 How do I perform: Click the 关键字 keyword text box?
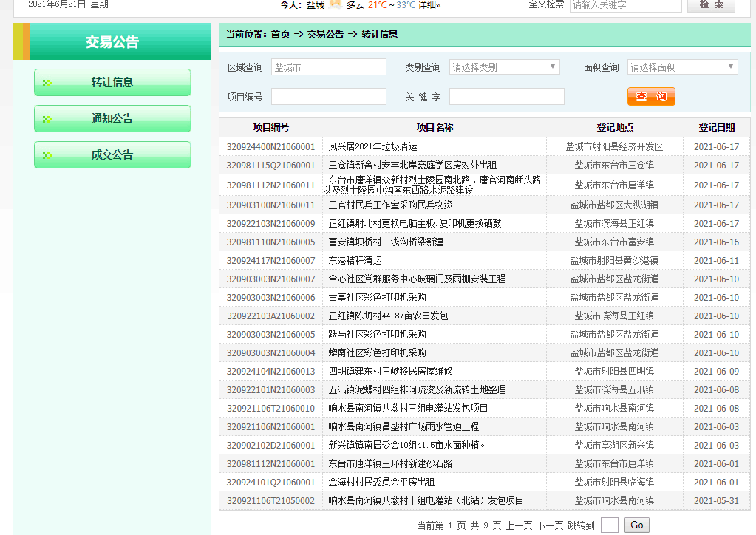click(506, 97)
